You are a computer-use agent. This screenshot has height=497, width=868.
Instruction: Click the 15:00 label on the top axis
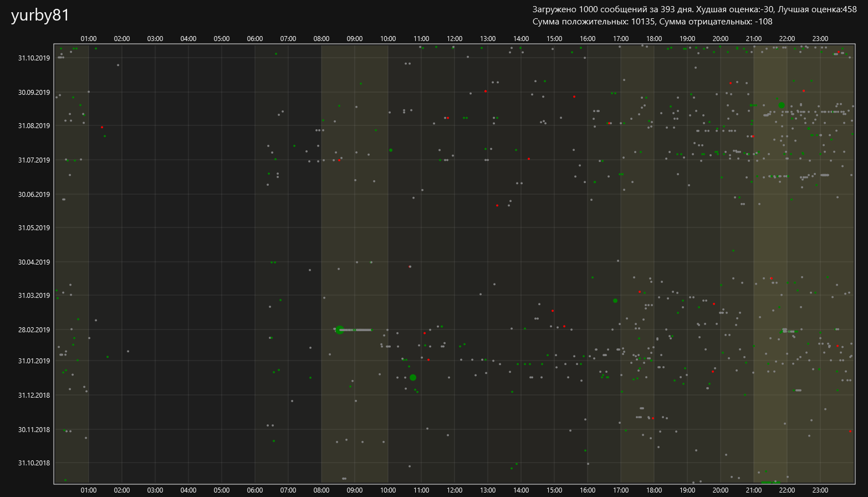coord(554,39)
